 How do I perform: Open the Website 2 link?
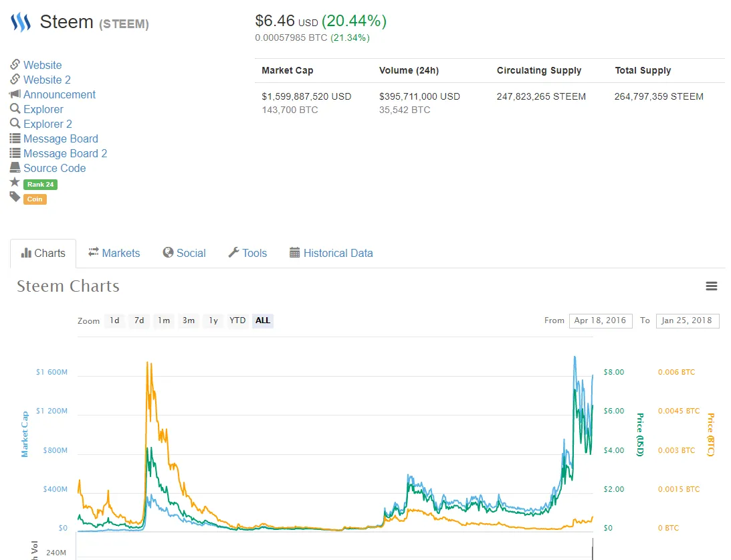pyautogui.click(x=47, y=80)
